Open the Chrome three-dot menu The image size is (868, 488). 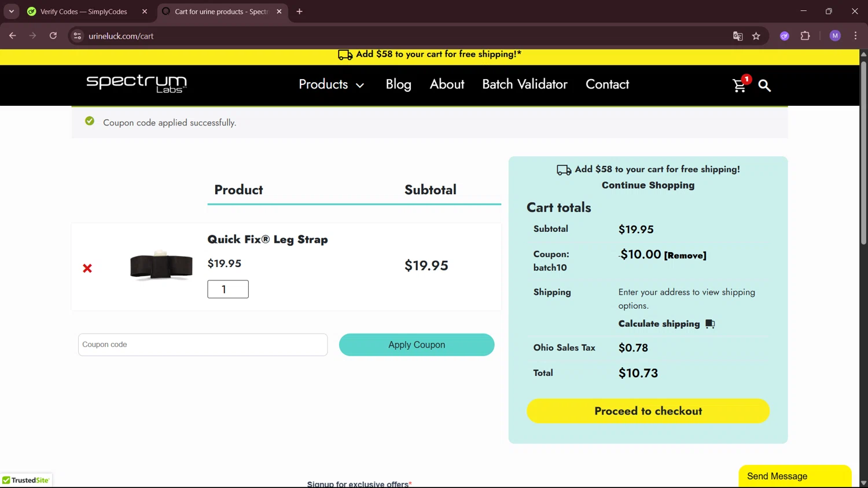pyautogui.click(x=855, y=36)
